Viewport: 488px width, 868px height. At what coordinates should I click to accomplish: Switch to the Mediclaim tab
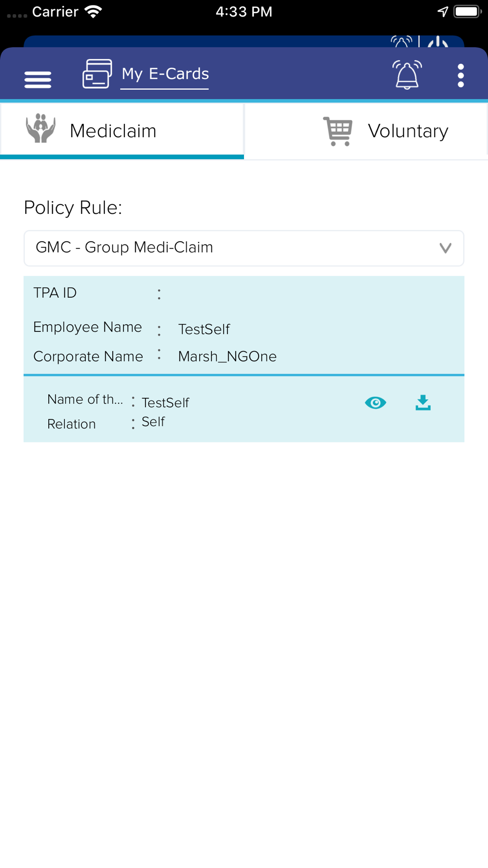tap(122, 131)
